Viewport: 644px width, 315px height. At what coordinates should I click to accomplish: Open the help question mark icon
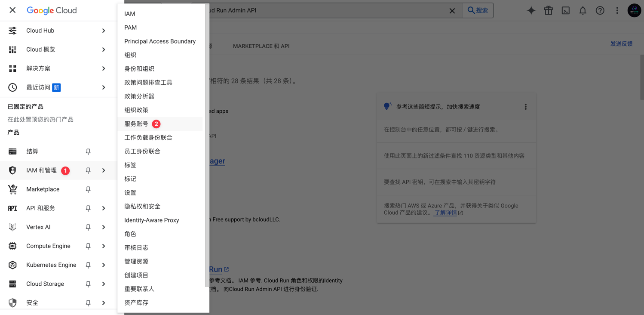(600, 10)
